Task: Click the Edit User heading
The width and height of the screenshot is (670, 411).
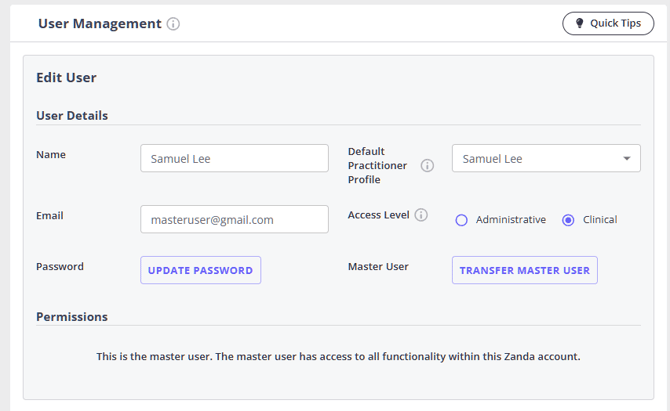Action: (x=66, y=77)
